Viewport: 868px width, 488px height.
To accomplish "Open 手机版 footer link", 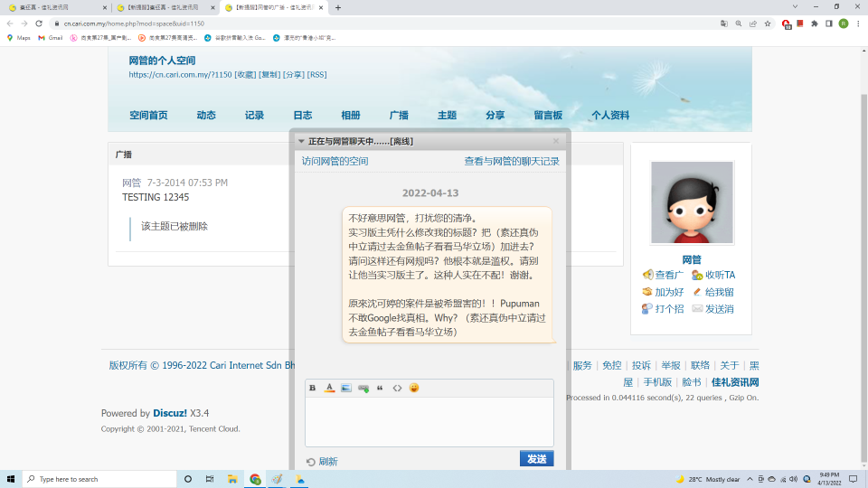I will [657, 382].
